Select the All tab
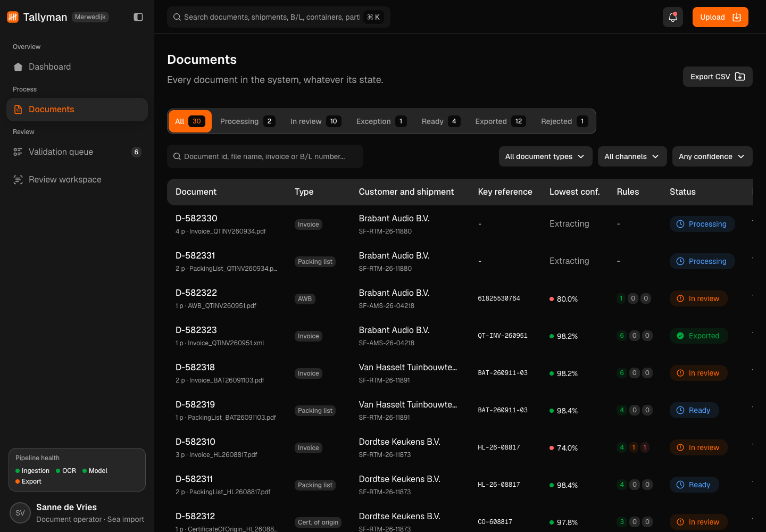The image size is (766, 532). coord(190,121)
